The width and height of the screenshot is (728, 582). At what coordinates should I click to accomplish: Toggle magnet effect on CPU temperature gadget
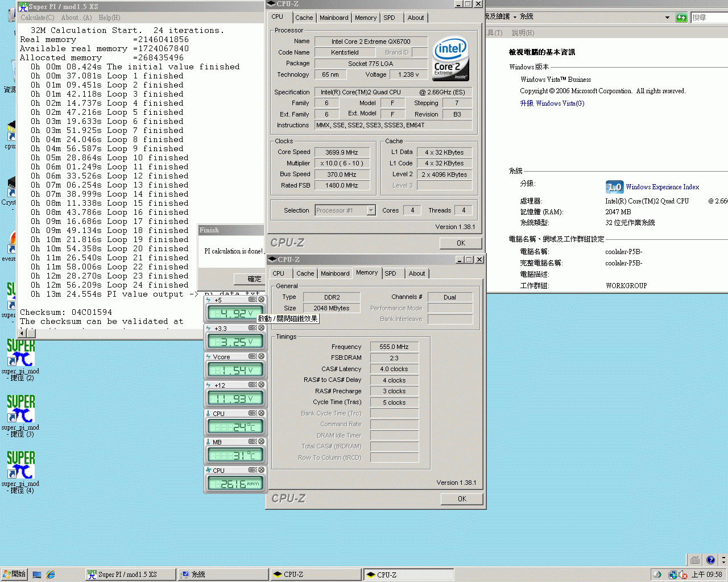[253, 413]
